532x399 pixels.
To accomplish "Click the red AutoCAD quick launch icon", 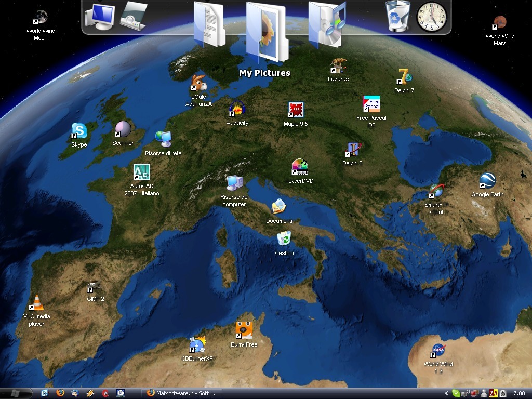I will pyautogui.click(x=105, y=393).
